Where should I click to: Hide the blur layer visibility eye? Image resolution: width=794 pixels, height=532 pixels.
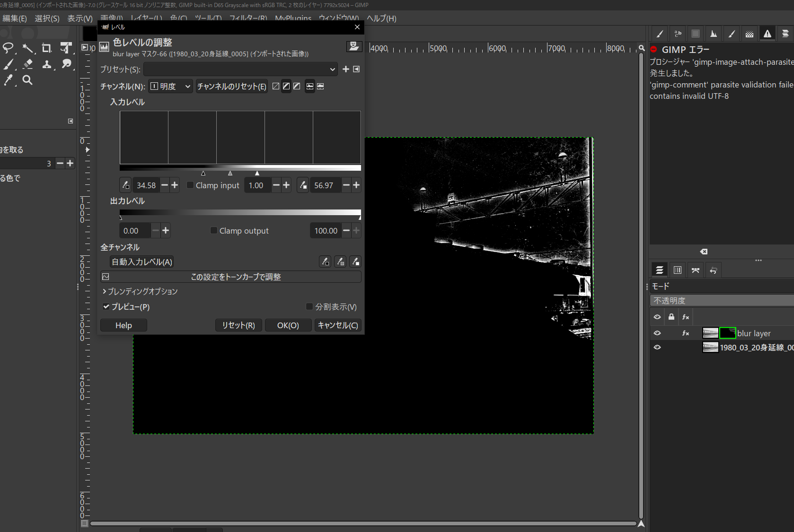point(657,333)
